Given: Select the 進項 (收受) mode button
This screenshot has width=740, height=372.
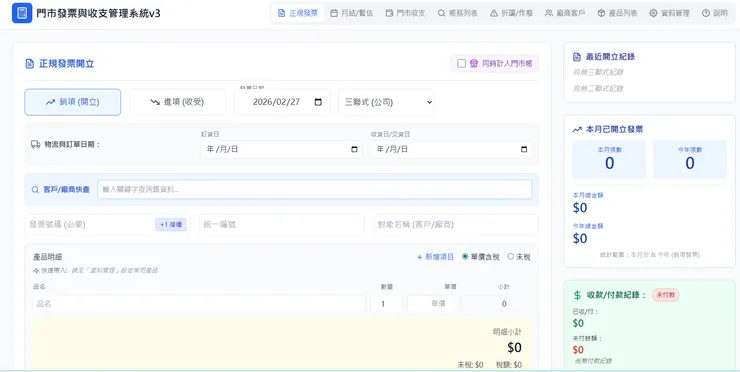Looking at the screenshot, I should point(177,102).
